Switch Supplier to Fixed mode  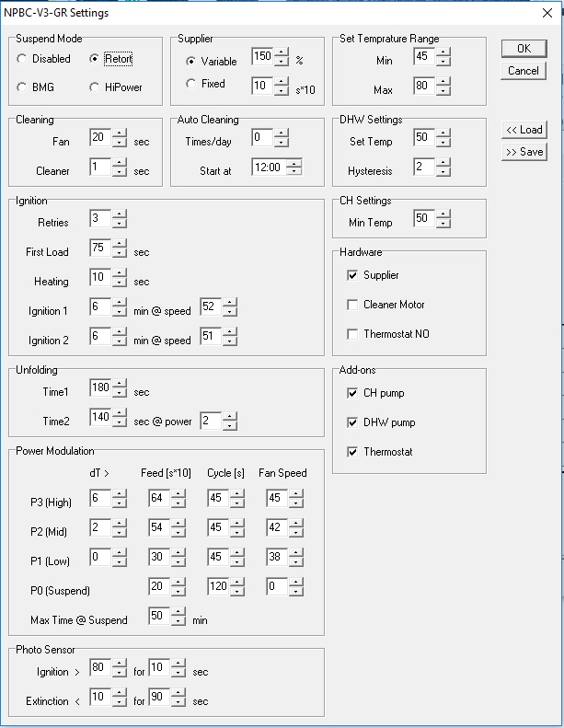pyautogui.click(x=191, y=85)
